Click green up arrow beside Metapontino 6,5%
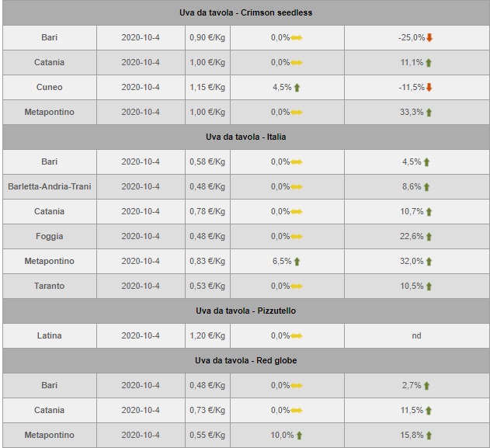This screenshot has height=448, width=490. [x=297, y=261]
